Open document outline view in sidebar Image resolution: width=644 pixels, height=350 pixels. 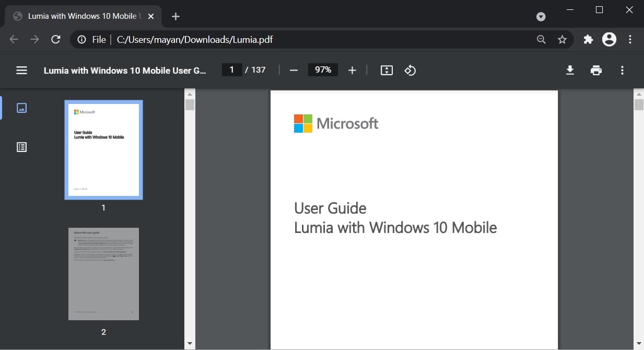(21, 147)
